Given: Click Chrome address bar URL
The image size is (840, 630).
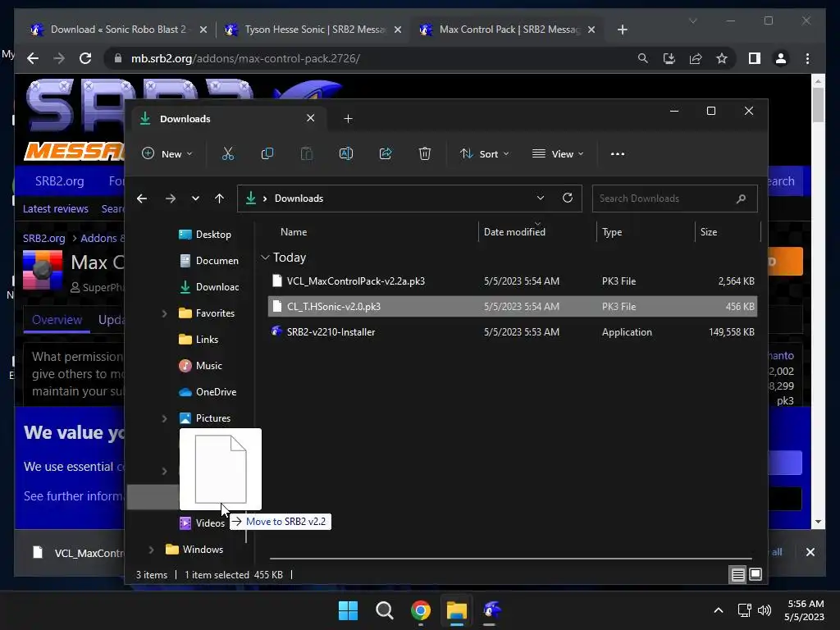Looking at the screenshot, I should [x=245, y=58].
